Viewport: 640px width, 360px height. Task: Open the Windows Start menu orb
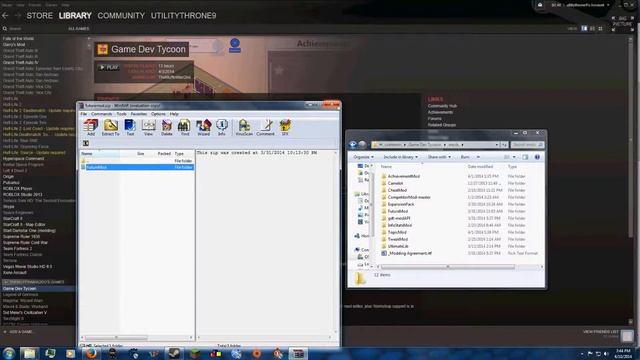pyautogui.click(x=9, y=353)
